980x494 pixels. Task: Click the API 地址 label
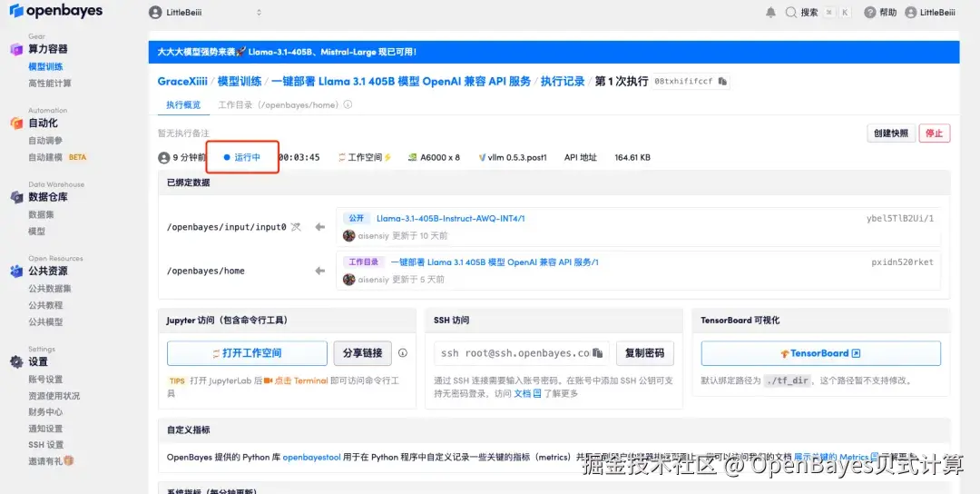(x=581, y=158)
